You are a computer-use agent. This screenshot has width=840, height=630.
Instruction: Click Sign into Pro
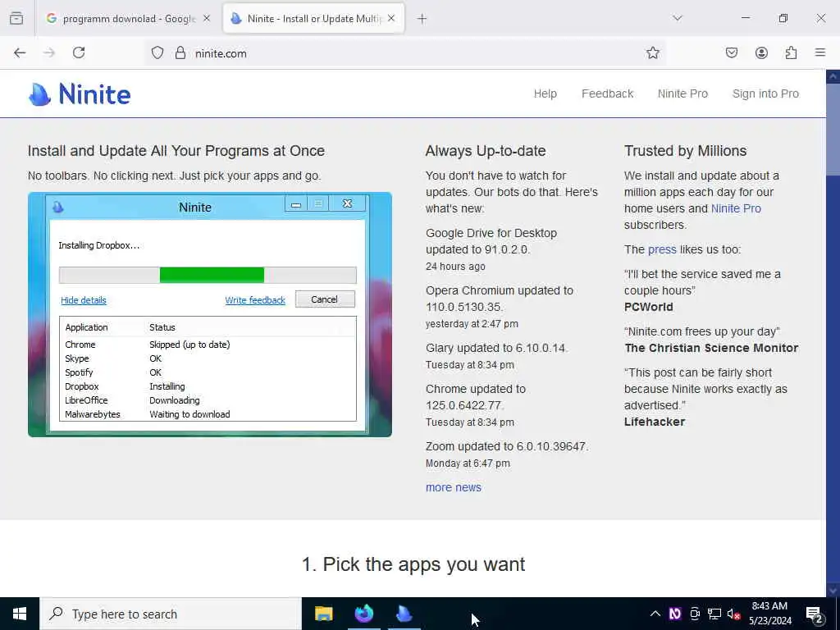(x=765, y=94)
